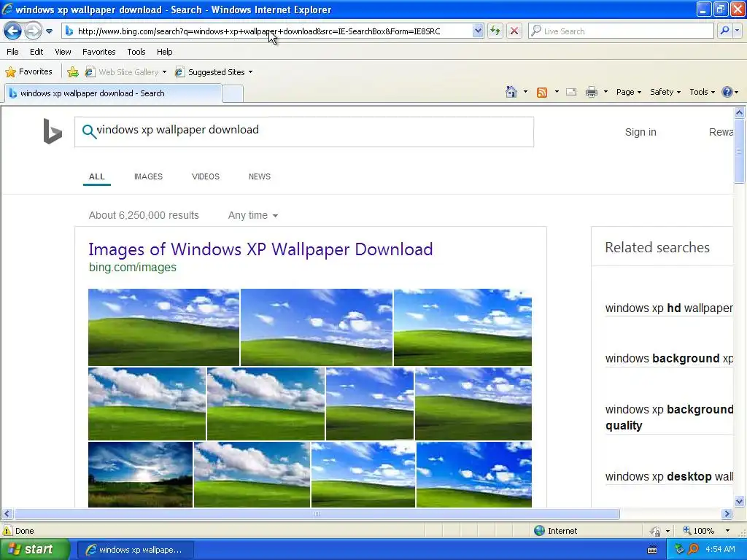Open the search provider options dropdown
The height and width of the screenshot is (560, 747).
click(x=738, y=31)
